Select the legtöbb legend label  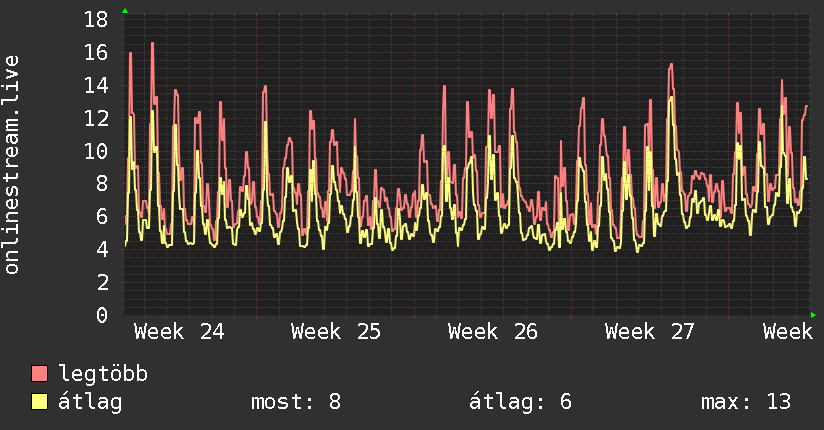coord(103,374)
